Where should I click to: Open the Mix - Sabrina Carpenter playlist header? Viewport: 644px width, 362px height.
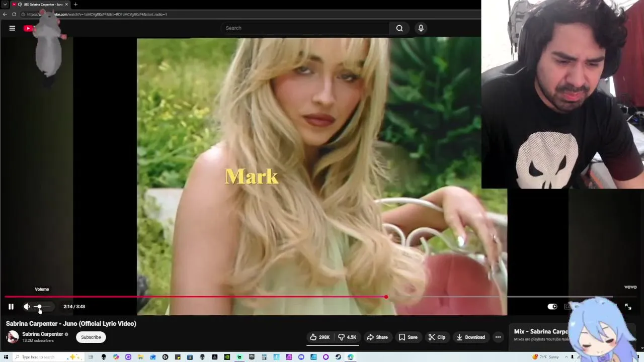(x=541, y=331)
